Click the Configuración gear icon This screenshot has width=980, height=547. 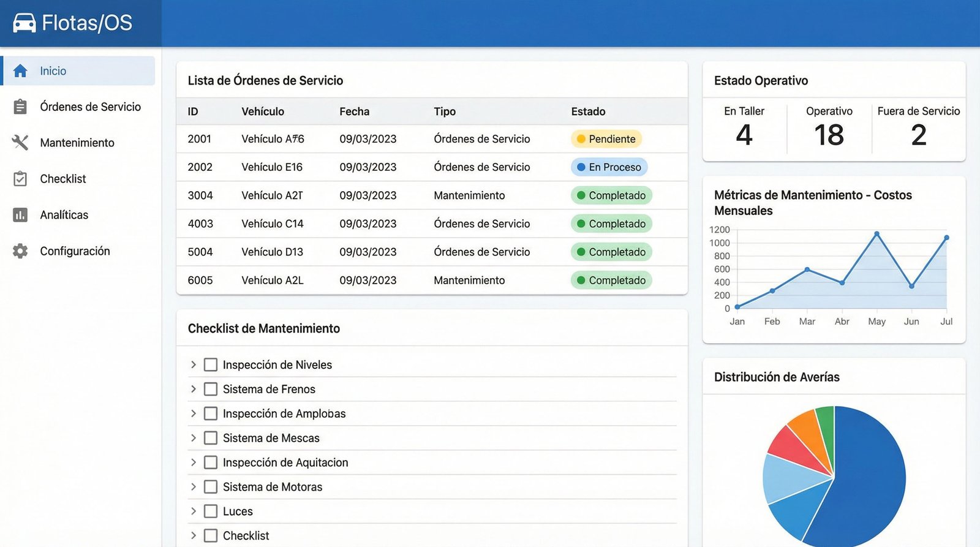20,251
